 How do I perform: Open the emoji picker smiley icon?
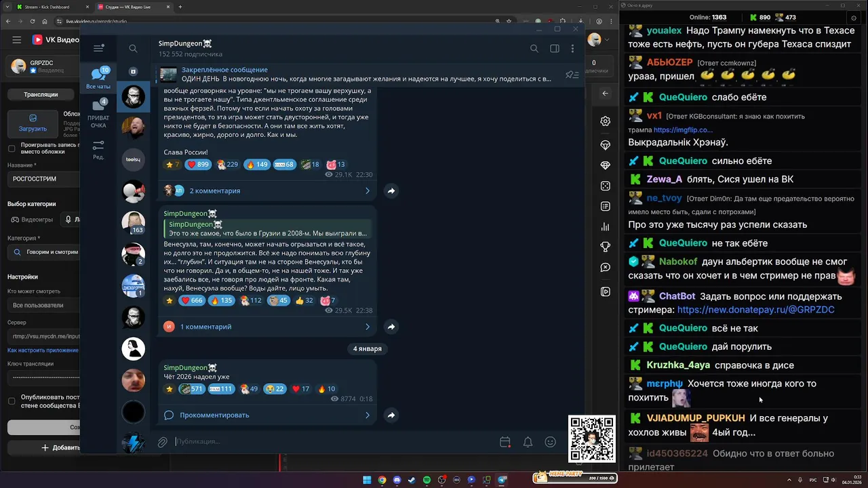point(551,442)
